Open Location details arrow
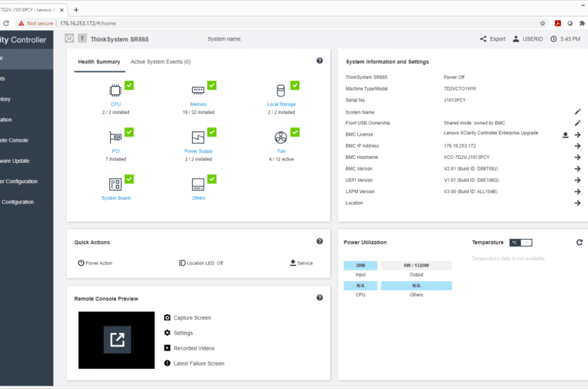The image size is (588, 389). (x=577, y=203)
